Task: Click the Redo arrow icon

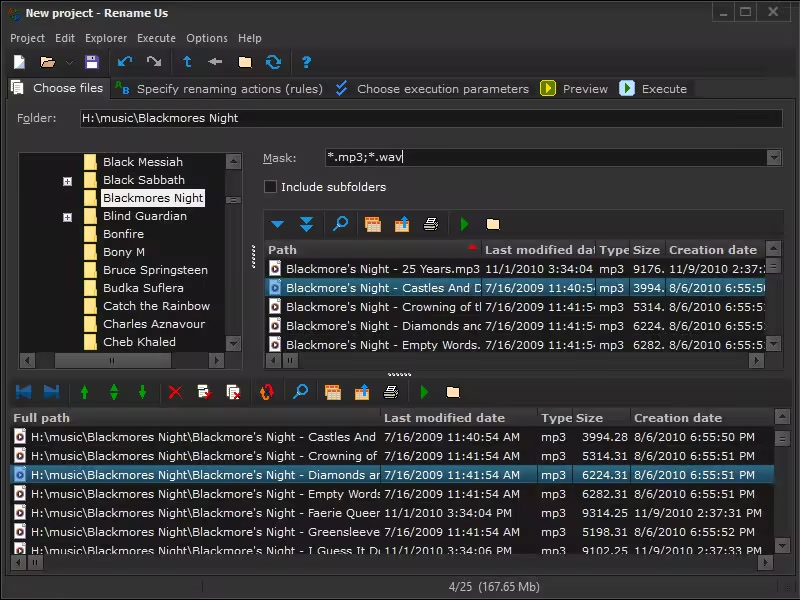Action: [x=154, y=62]
